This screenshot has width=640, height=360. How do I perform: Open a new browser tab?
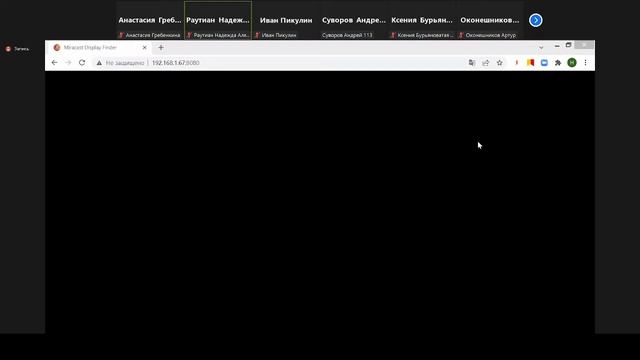pos(161,48)
